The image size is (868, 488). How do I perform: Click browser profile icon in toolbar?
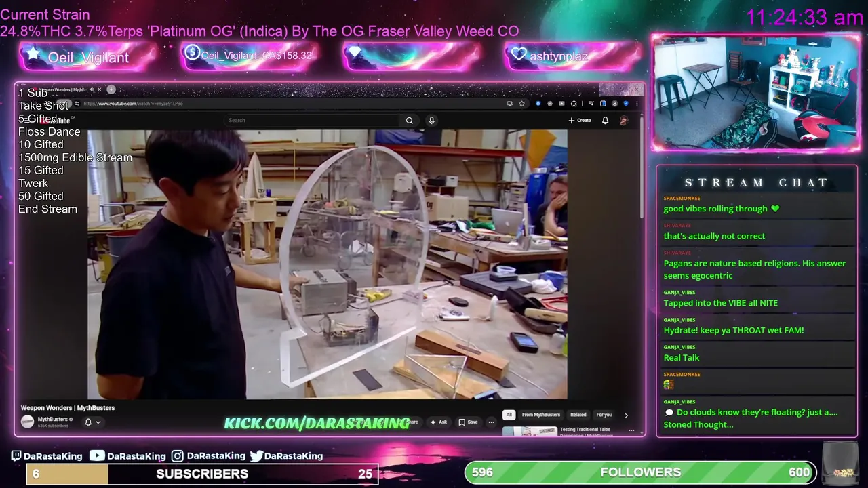pos(614,104)
